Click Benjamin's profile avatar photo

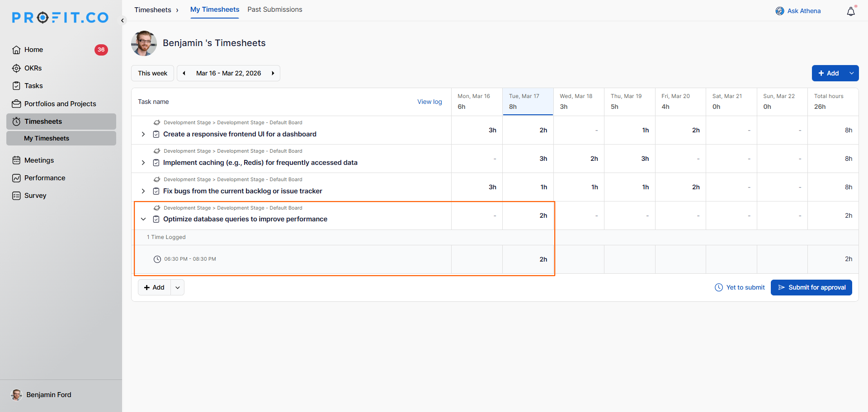(x=144, y=43)
